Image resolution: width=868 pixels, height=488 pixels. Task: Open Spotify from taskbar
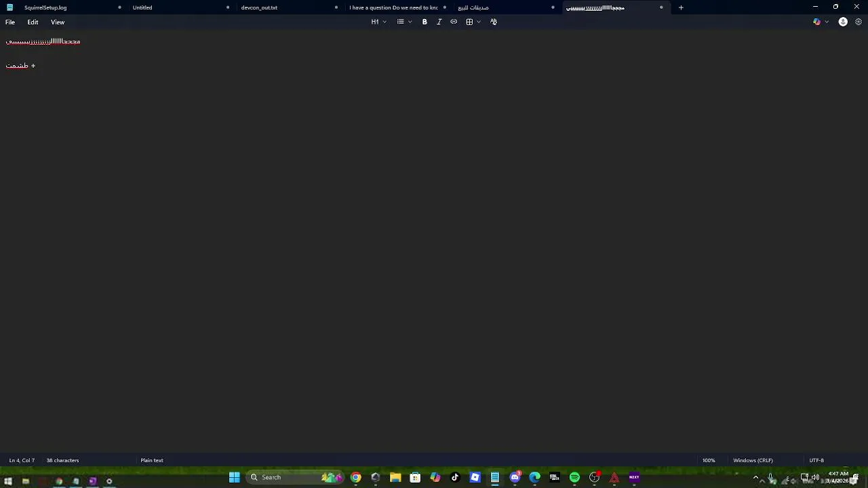(574, 477)
